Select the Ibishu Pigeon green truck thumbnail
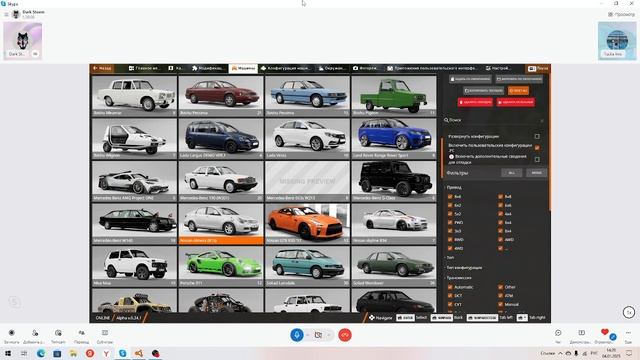The width and height of the screenshot is (640, 360). (394, 96)
